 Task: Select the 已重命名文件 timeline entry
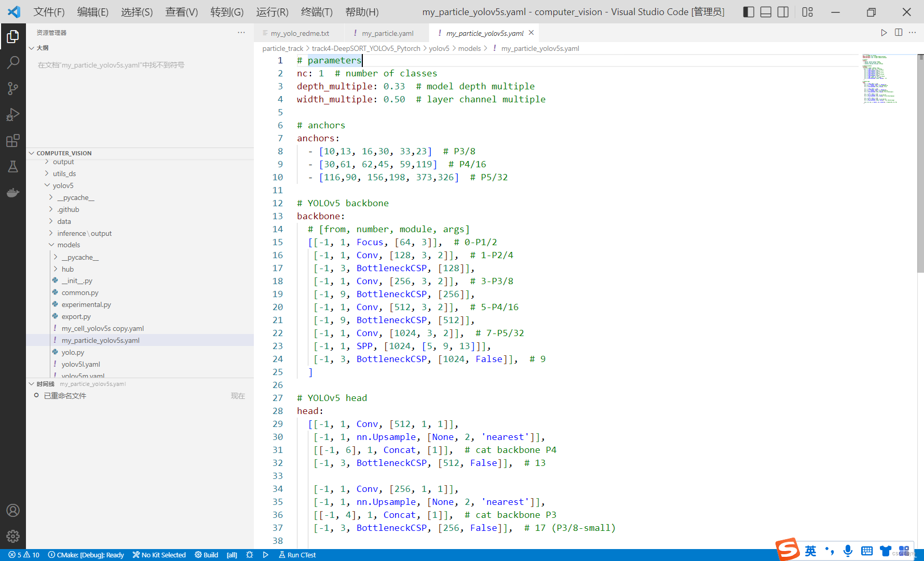(65, 396)
